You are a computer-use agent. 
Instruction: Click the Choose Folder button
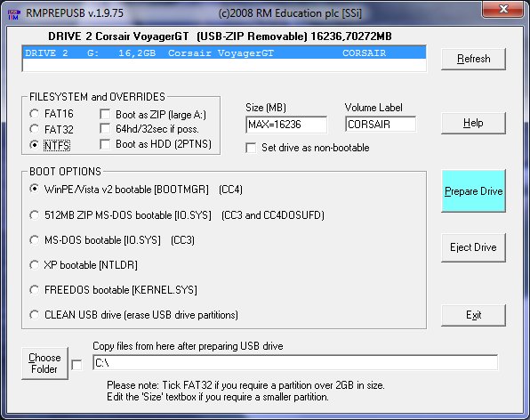(44, 364)
